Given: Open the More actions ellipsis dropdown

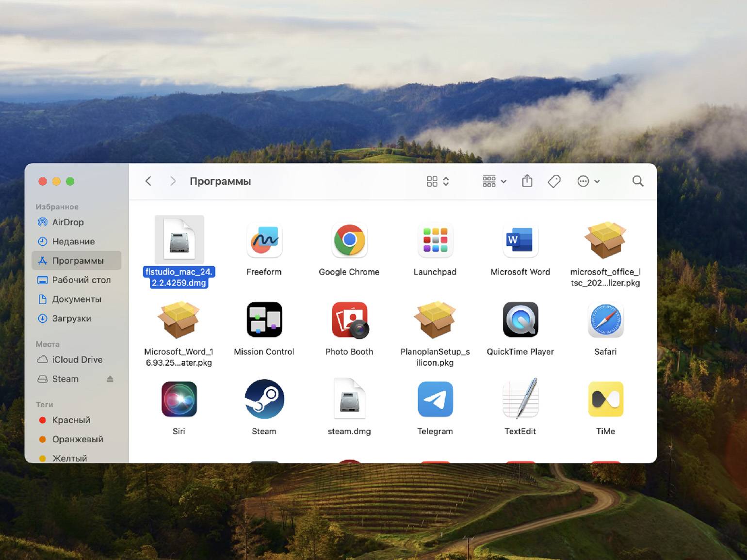Looking at the screenshot, I should coord(588,181).
